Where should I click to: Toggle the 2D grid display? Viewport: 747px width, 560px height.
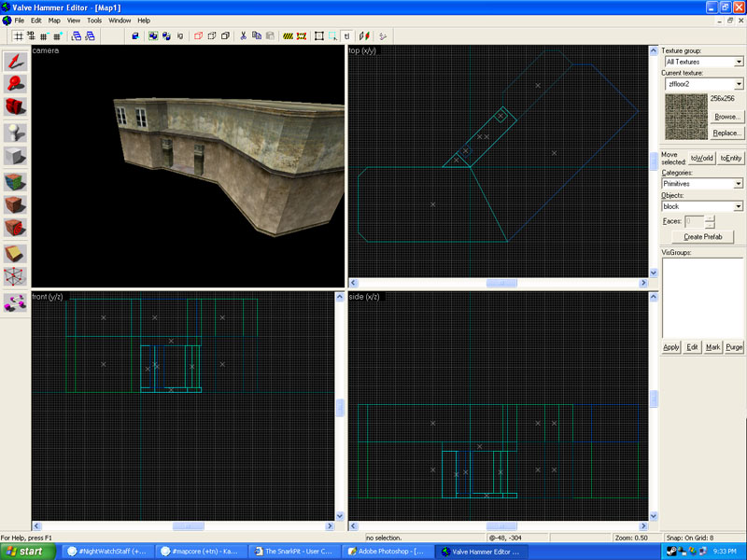pos(18,36)
